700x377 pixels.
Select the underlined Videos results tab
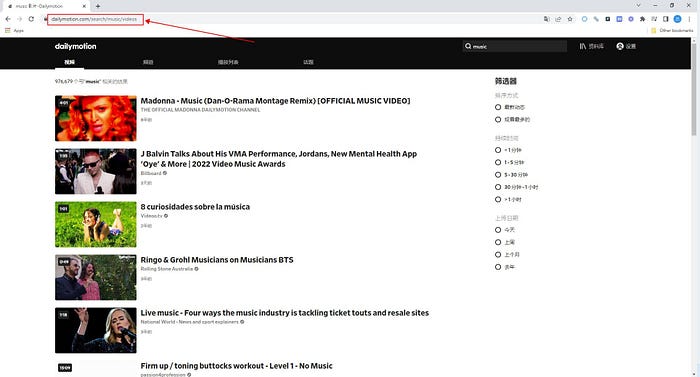(x=69, y=62)
